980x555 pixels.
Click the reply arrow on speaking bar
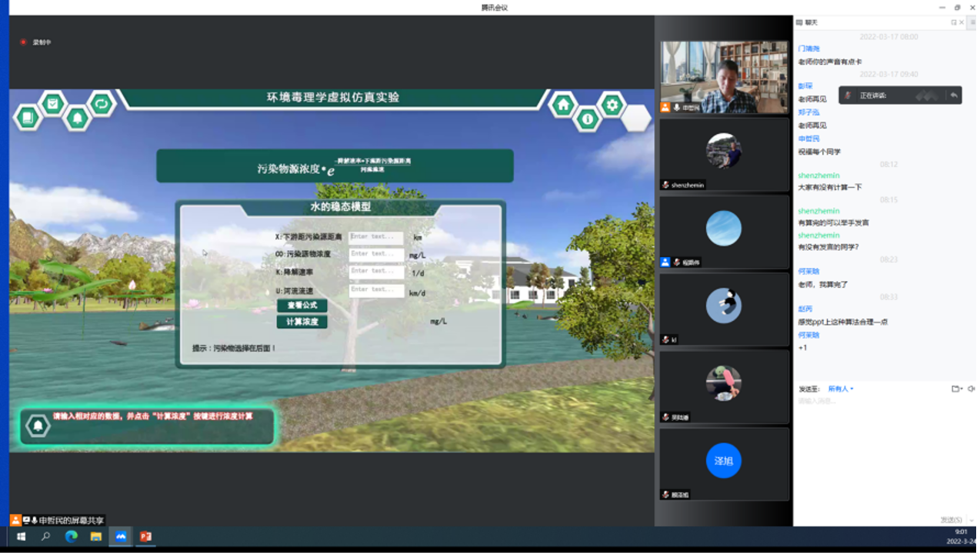pyautogui.click(x=953, y=95)
